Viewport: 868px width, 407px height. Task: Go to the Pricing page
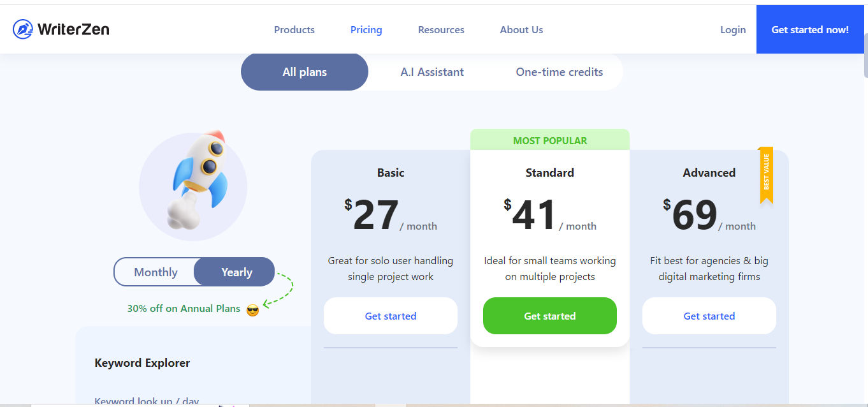pyautogui.click(x=366, y=29)
